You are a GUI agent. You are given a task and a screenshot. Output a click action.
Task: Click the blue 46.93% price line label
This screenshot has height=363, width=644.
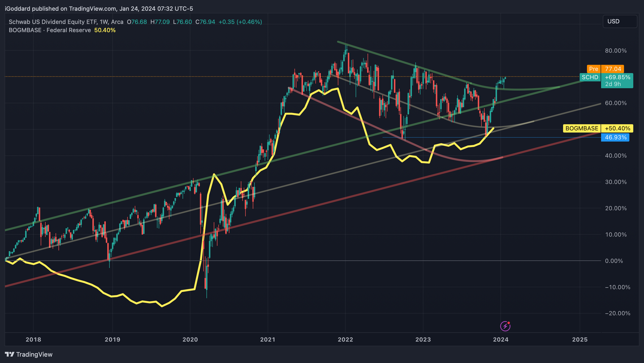tap(615, 137)
